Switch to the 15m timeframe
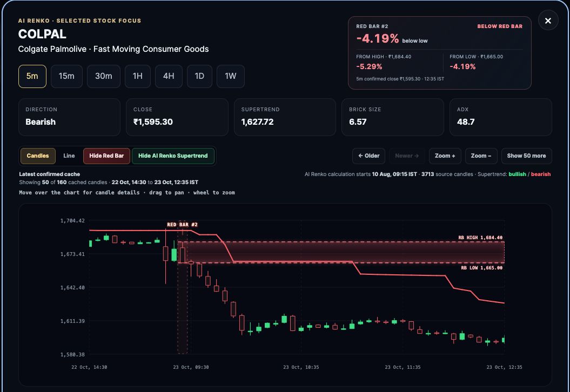The width and height of the screenshot is (570, 392). [x=66, y=76]
